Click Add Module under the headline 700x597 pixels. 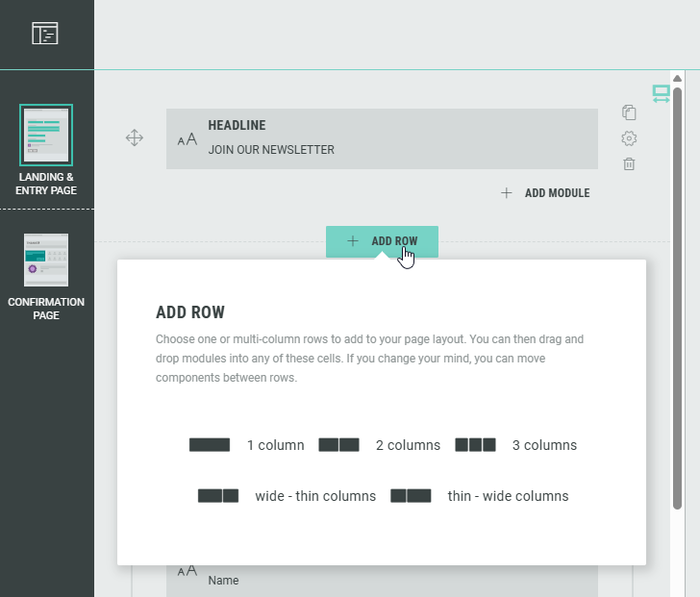point(545,193)
